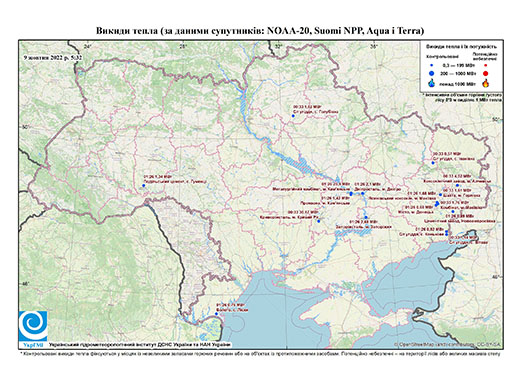Image resolution: width=520 pixels, height=368 pixels.
Task: Click the label 'Цементний завод, Новоамвросіївка'
Action: tap(460, 221)
